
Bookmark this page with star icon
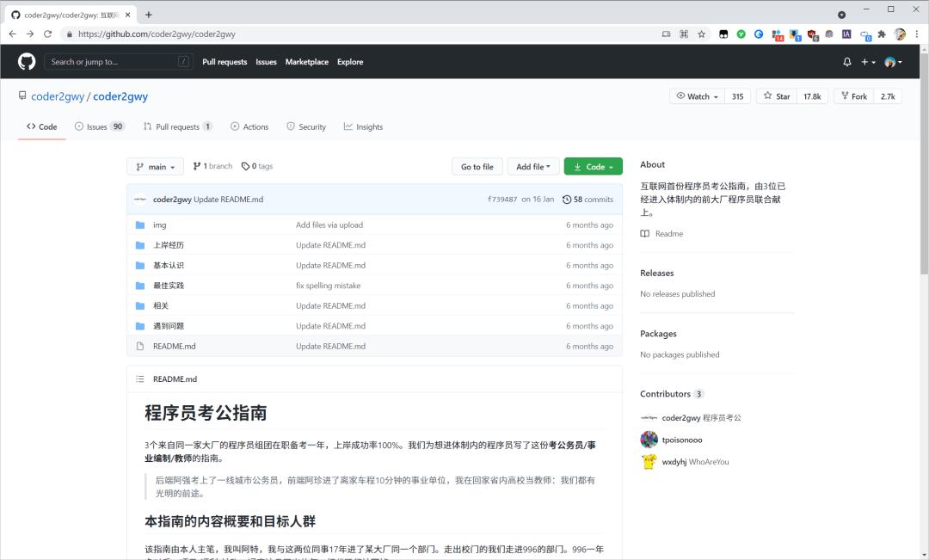(x=702, y=34)
